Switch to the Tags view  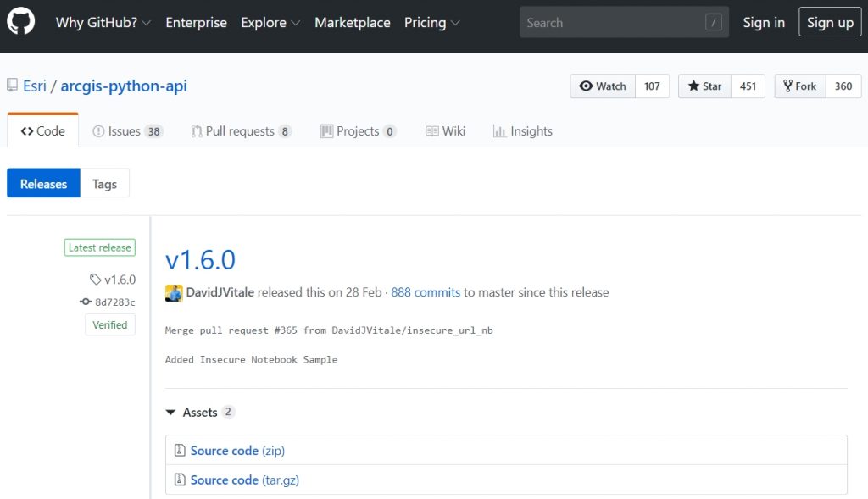pos(104,183)
